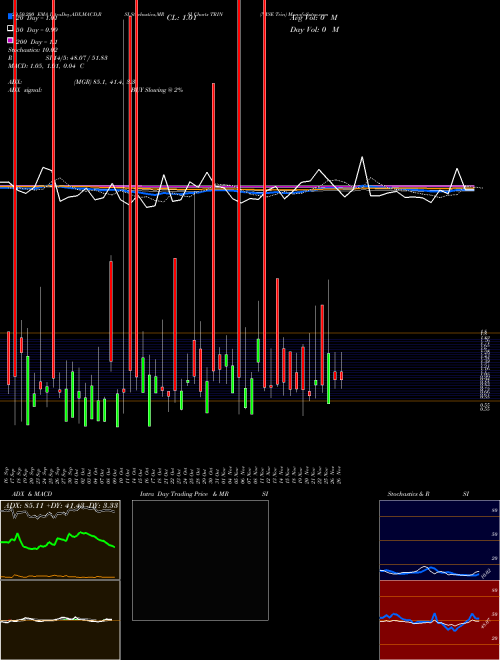Click the 'ADX & MACD' panel title
500x660 pixels.
pyautogui.click(x=32, y=494)
